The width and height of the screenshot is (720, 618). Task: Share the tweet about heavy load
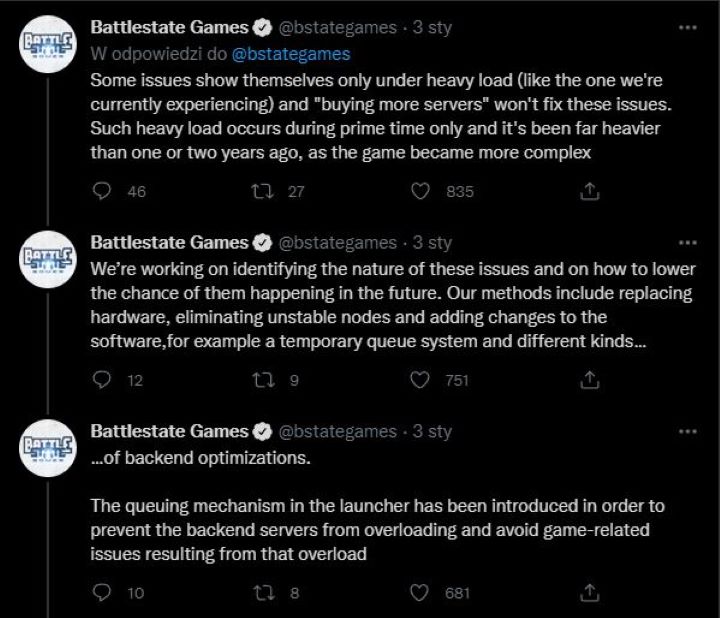pyautogui.click(x=591, y=191)
